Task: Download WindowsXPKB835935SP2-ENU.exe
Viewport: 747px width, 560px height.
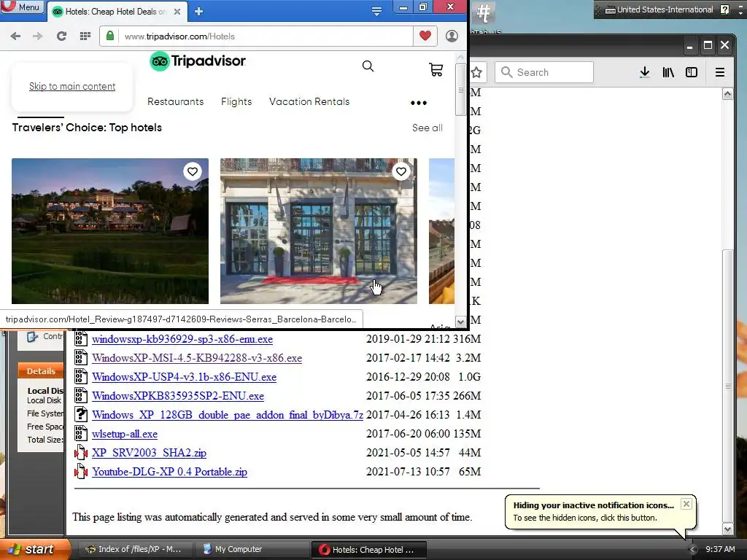Action: (x=178, y=396)
